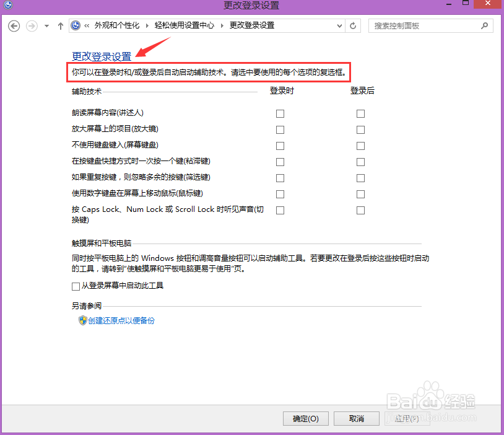The image size is (504, 435).
Task: Click the refresh icon next to address bar
Action: click(352, 25)
